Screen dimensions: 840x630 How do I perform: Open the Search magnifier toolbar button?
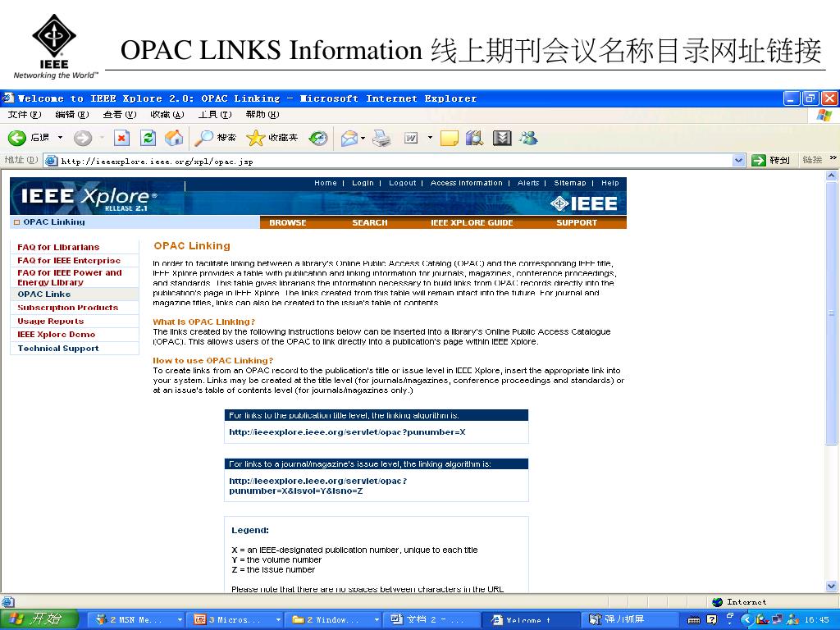(215, 138)
